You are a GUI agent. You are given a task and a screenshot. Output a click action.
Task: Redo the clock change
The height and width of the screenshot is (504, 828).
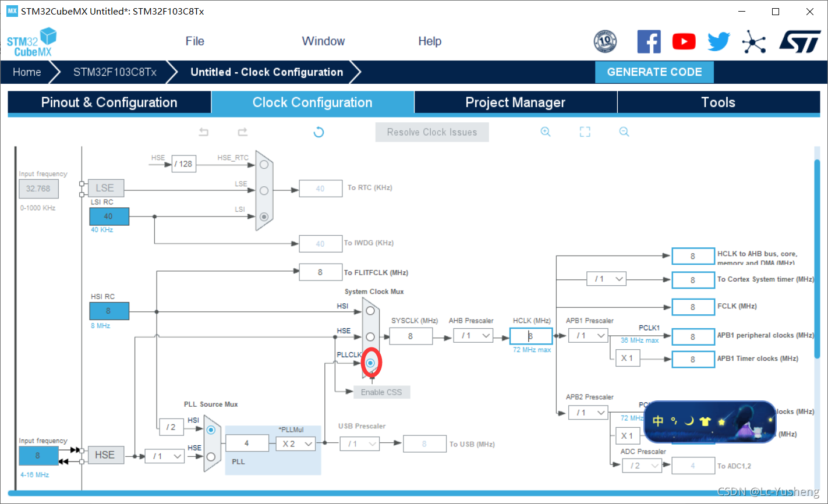(x=243, y=132)
